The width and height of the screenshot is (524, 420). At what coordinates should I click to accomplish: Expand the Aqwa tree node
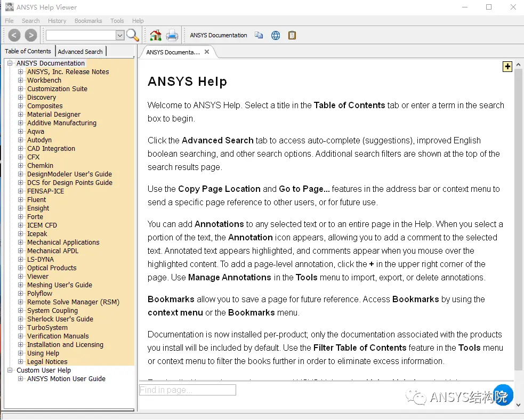coord(20,131)
